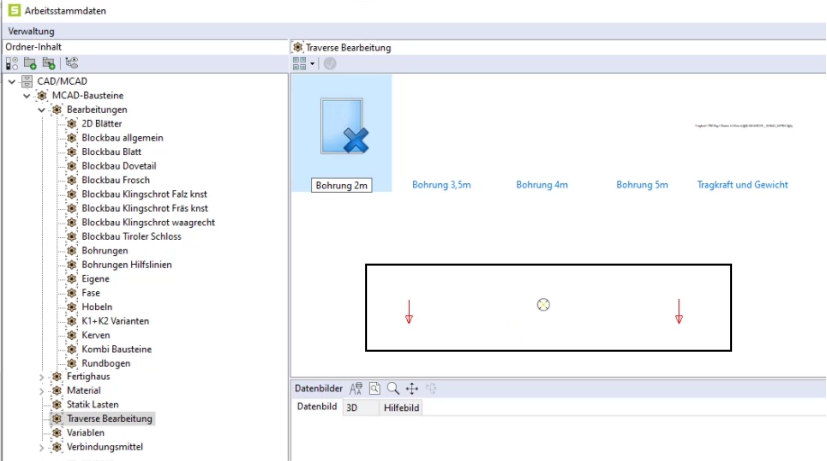
Task: Select the Bohrung 4m item
Action: [542, 185]
